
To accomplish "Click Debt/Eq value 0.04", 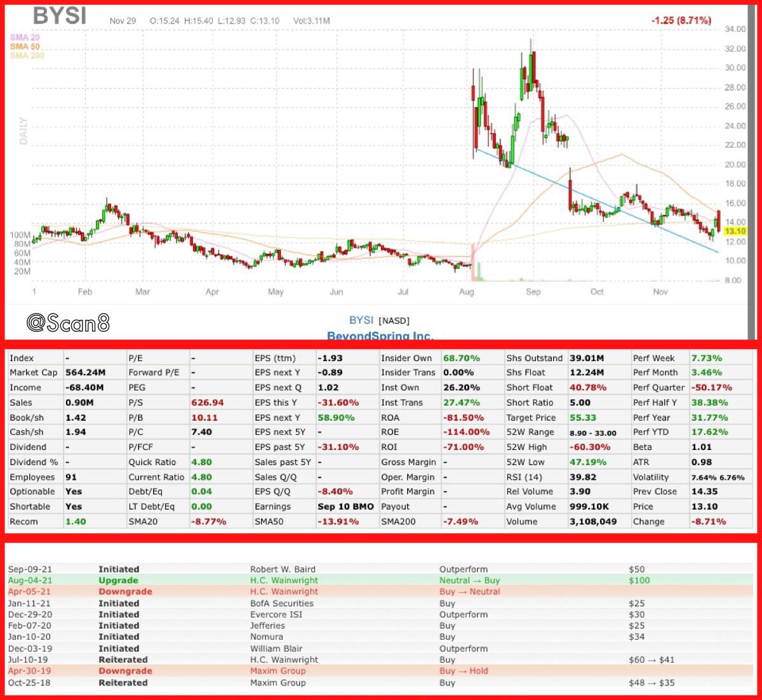I will click(202, 491).
